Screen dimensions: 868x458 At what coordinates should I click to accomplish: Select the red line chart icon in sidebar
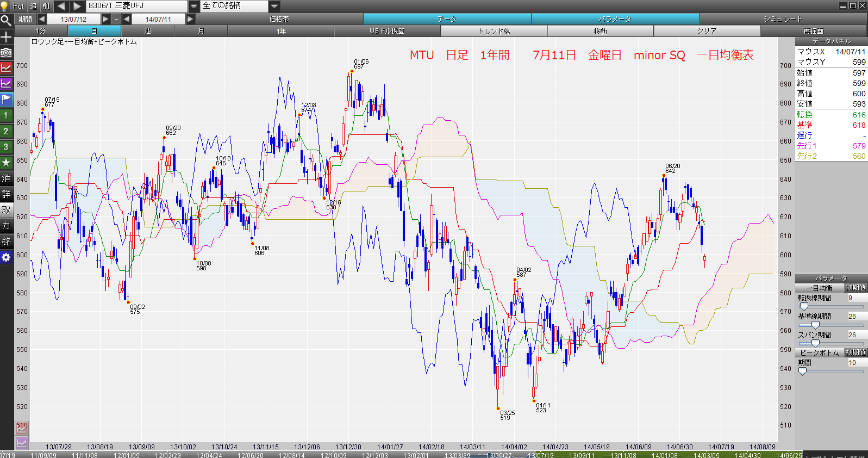click(6, 68)
